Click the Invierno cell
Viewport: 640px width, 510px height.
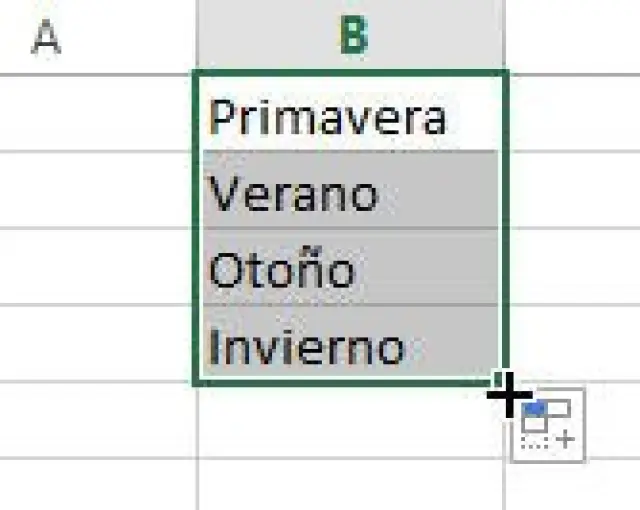[351, 345]
